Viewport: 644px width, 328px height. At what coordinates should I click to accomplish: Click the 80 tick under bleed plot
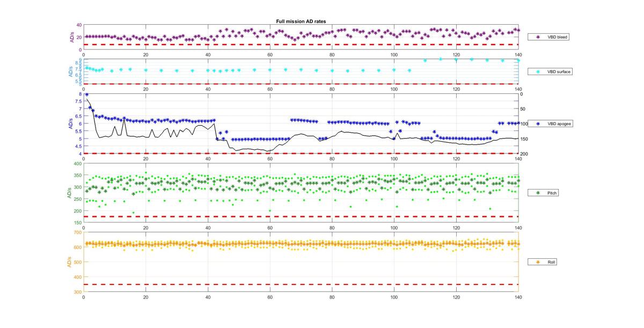332,55
